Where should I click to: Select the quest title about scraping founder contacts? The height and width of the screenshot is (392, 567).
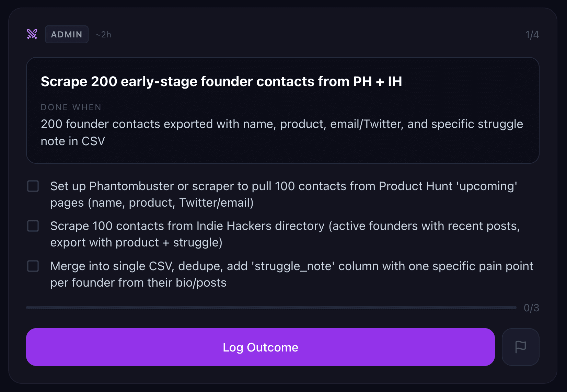pos(221,81)
